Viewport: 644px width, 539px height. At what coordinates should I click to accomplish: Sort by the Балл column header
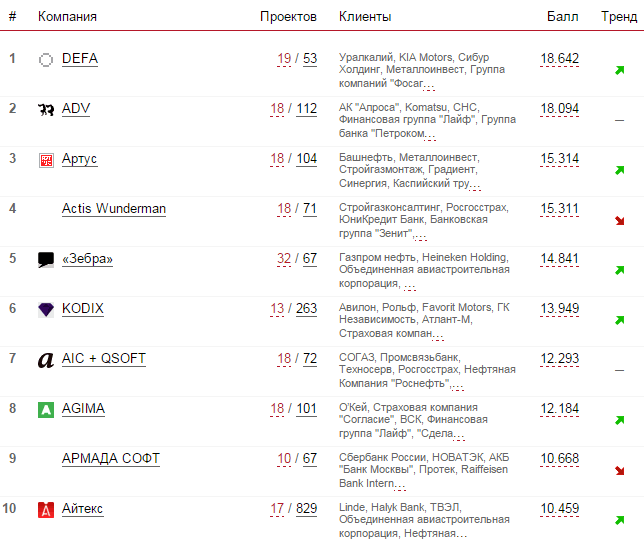pos(563,17)
